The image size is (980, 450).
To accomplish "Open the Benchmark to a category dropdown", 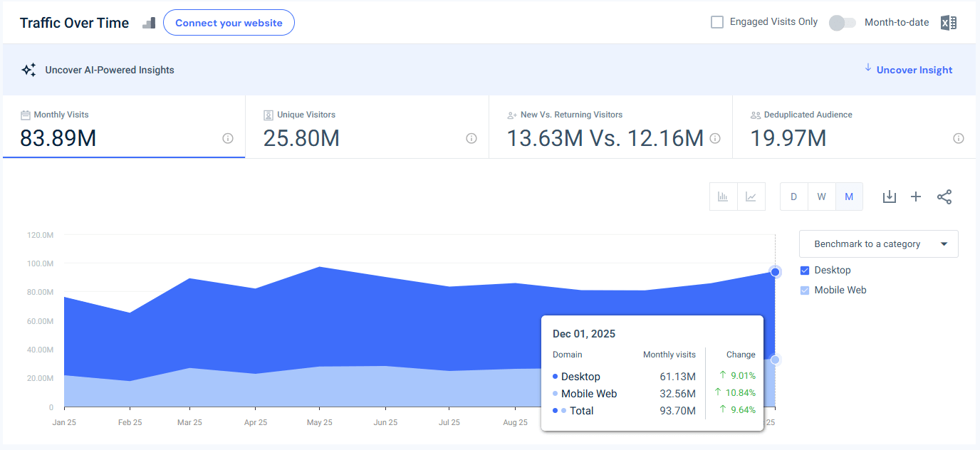I will (x=878, y=244).
